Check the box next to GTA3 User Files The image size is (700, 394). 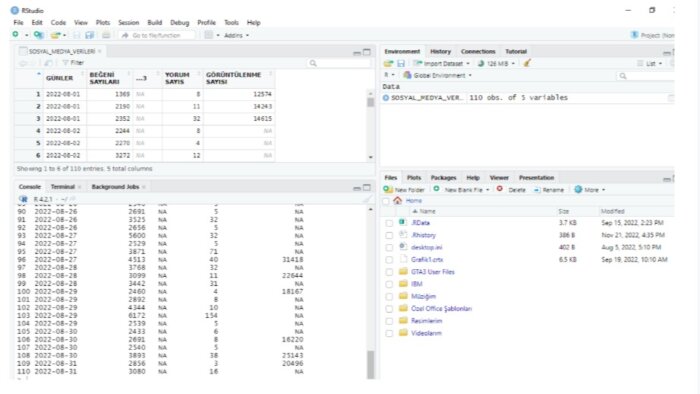(x=389, y=272)
